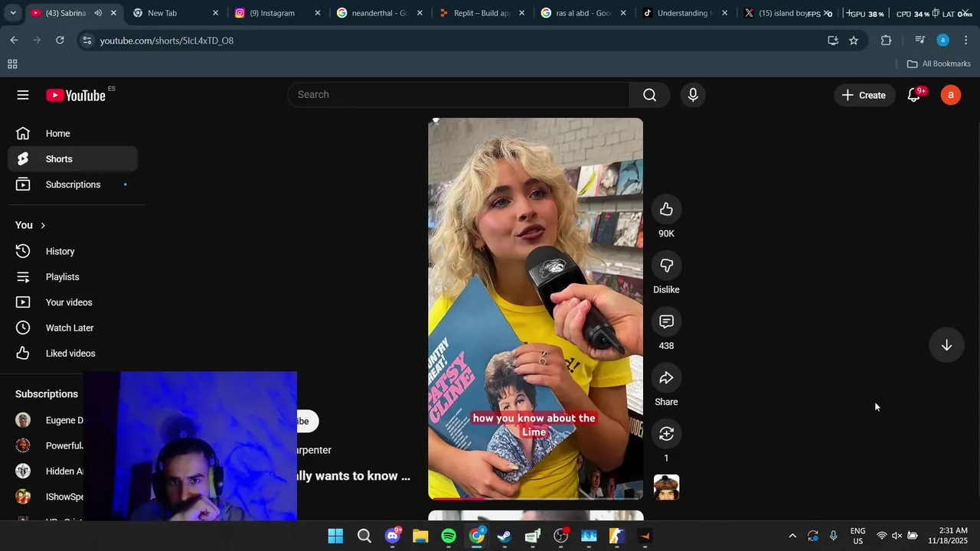Switch the ENG US input language
The image size is (980, 551).
click(x=857, y=536)
